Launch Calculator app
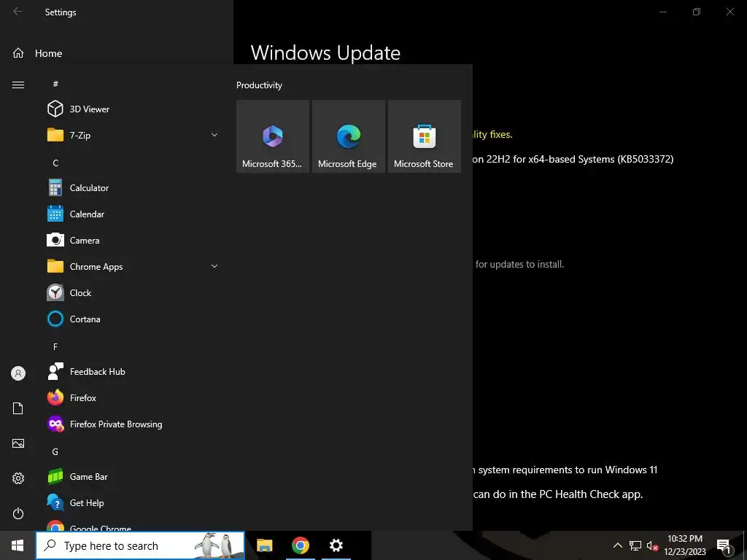This screenshot has width=747, height=560. (x=133, y=187)
